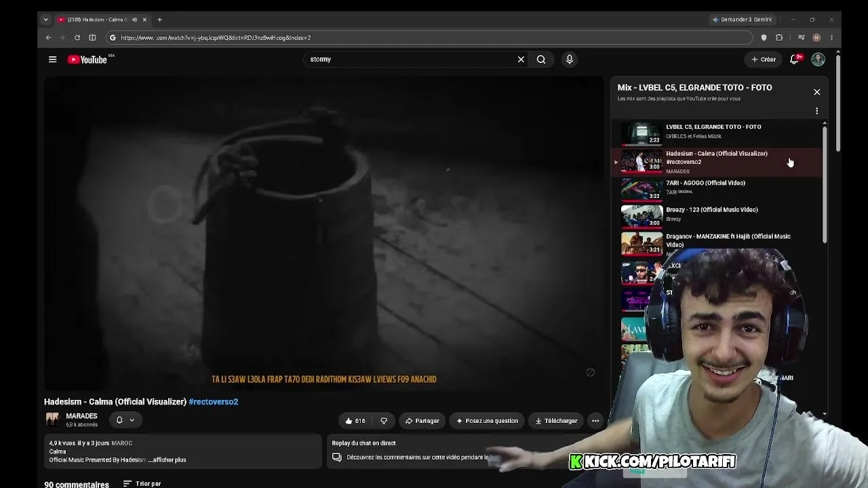Run the search with the magnifier button
The image size is (868, 488).
(541, 60)
